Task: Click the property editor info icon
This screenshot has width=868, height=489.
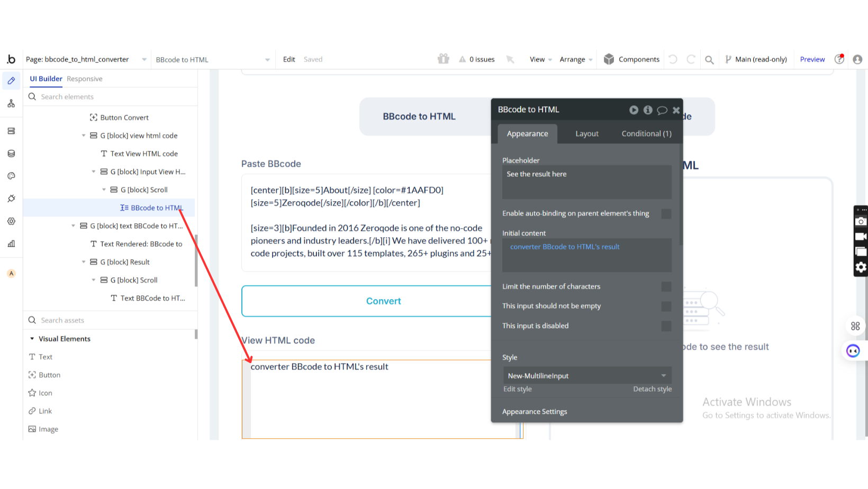Action: pos(648,110)
